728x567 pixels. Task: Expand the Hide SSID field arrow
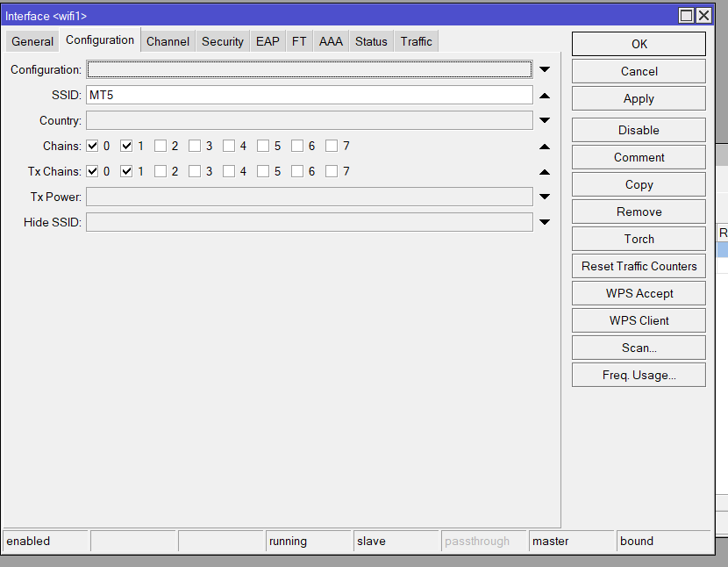click(545, 222)
